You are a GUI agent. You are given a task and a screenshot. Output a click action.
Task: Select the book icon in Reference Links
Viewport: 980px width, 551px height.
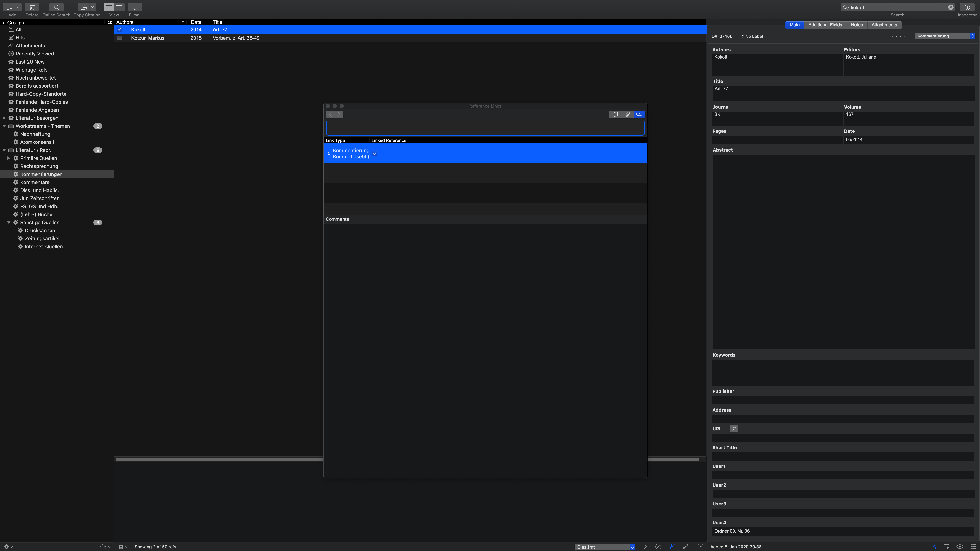coord(615,114)
